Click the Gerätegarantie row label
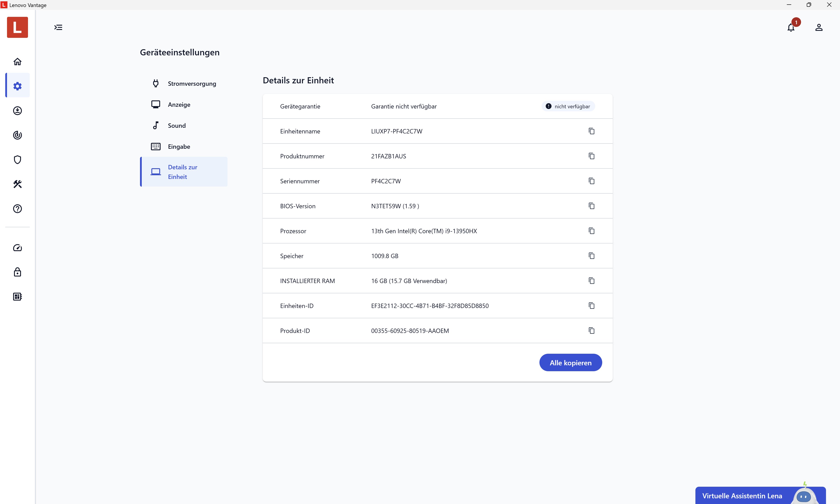 pyautogui.click(x=300, y=106)
